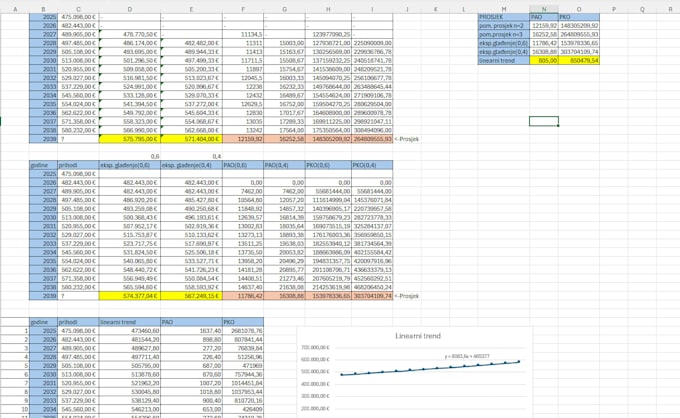Viewport: 680px width, 418px height.
Task: Click cell 482.482,00 € in column E
Action: 191,43
